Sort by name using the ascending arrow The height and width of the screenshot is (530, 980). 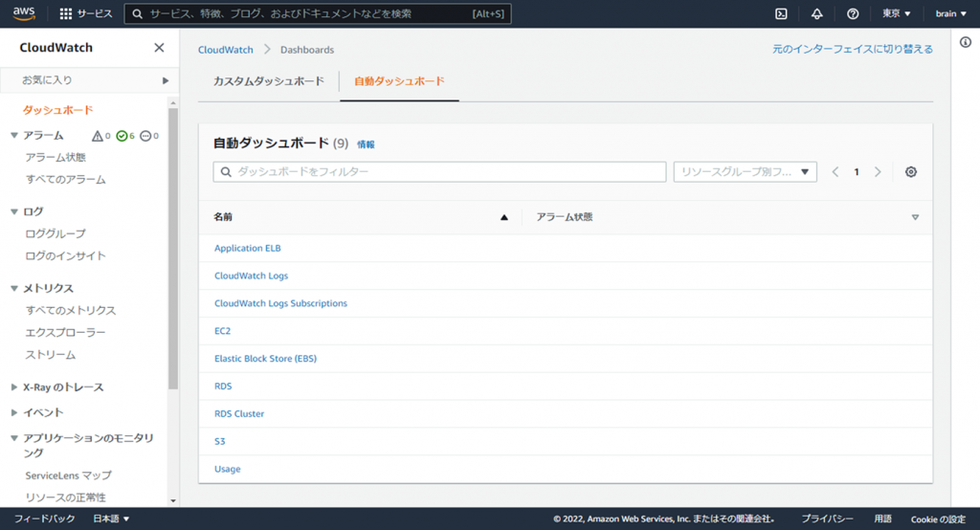pyautogui.click(x=503, y=217)
